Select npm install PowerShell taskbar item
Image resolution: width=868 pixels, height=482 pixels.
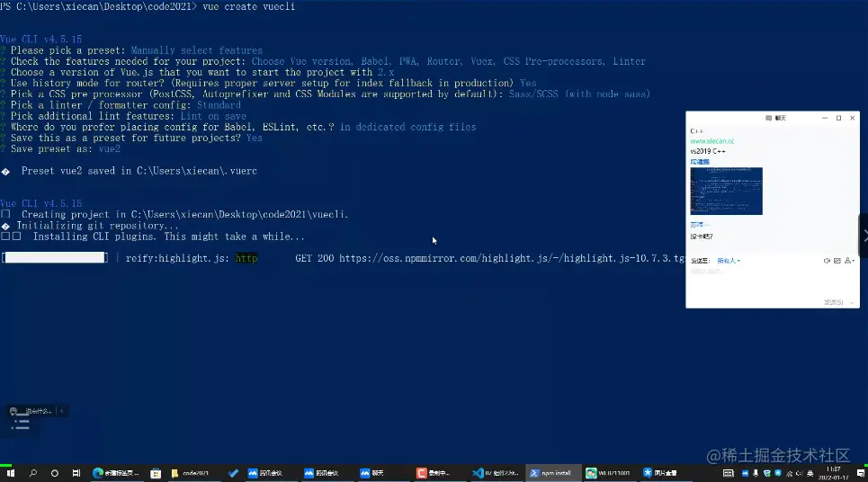pyautogui.click(x=551, y=473)
